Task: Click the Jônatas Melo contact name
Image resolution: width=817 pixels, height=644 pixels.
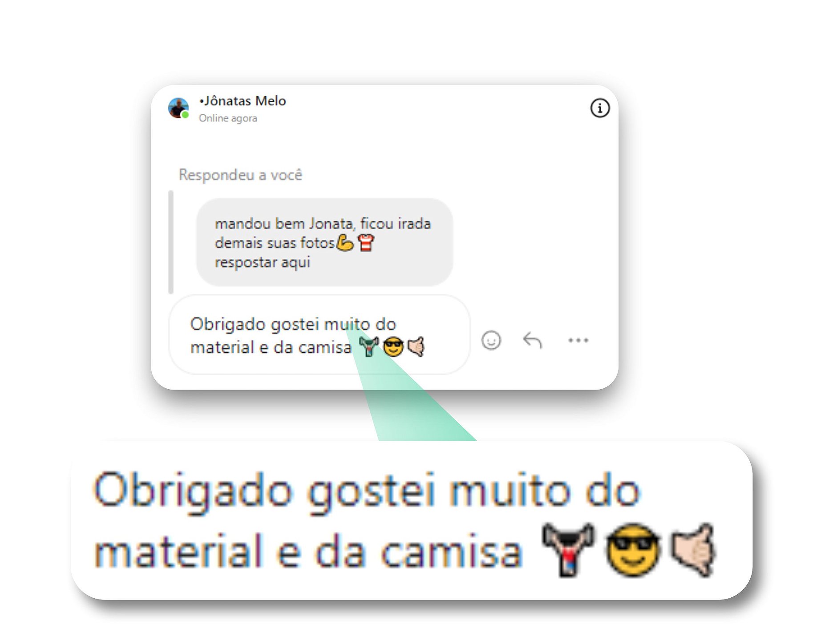Action: pos(243,101)
